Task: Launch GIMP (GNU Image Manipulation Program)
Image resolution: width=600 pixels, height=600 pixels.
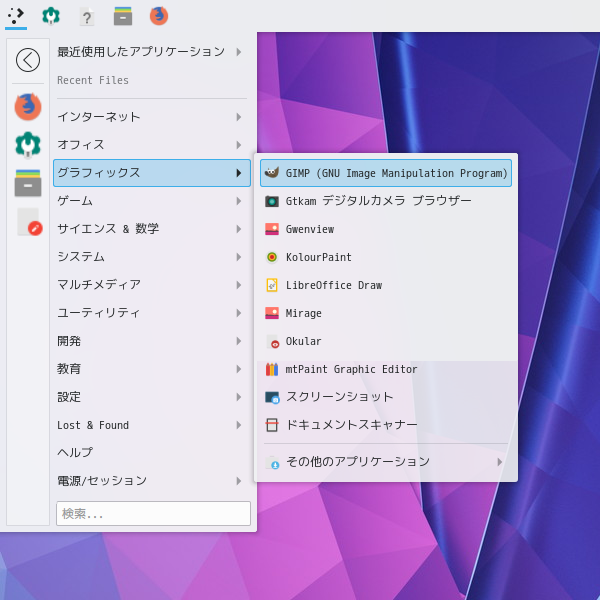Action: pyautogui.click(x=386, y=173)
